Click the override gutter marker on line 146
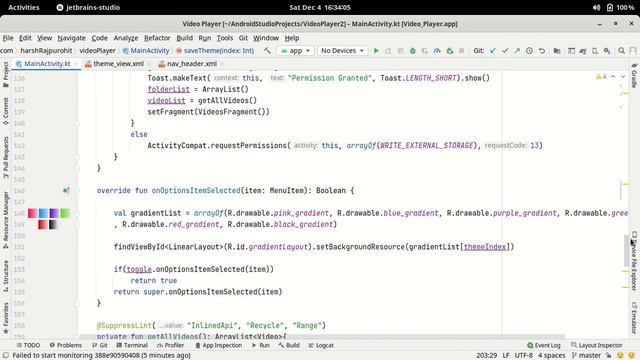This screenshot has height=360, width=640. [x=66, y=190]
